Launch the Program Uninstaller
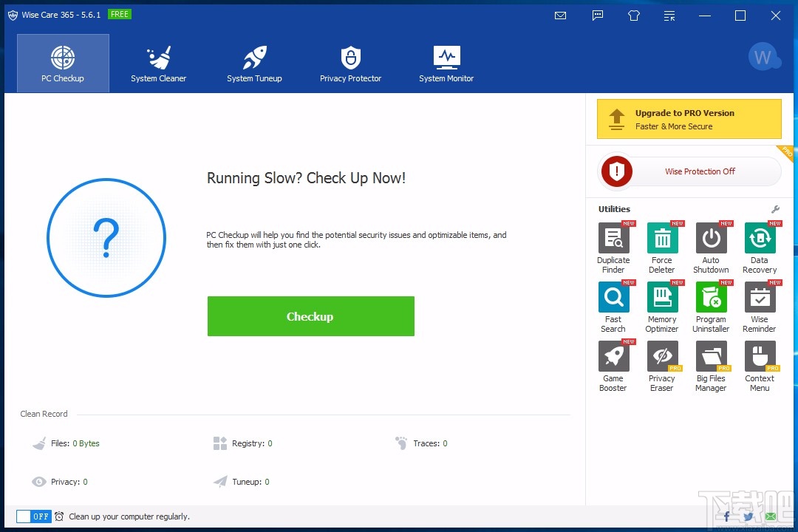 (x=711, y=298)
